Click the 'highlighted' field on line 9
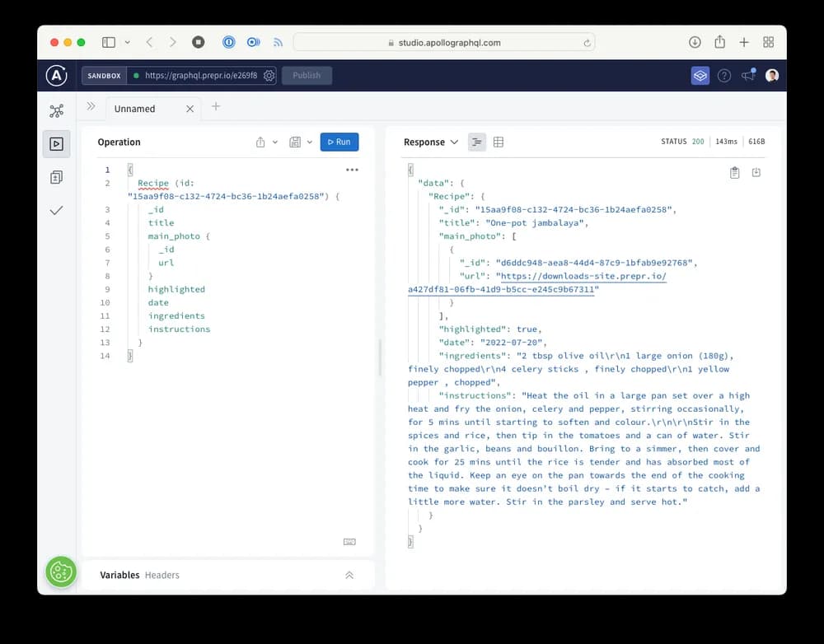The width and height of the screenshot is (824, 644). coord(176,289)
